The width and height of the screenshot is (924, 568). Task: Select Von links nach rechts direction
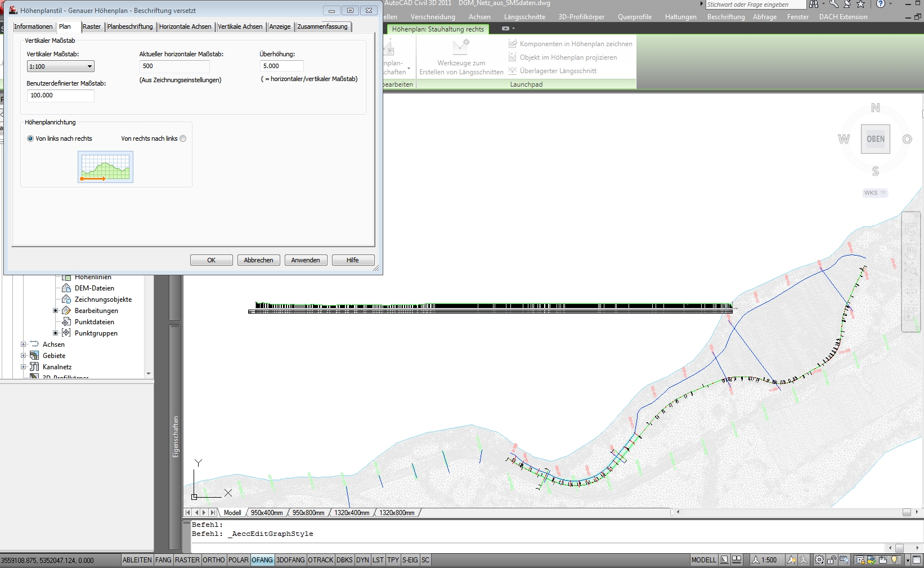(30, 138)
